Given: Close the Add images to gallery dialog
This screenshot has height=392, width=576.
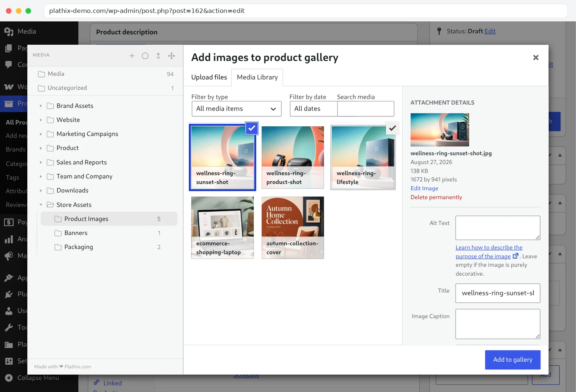Looking at the screenshot, I should tap(536, 58).
